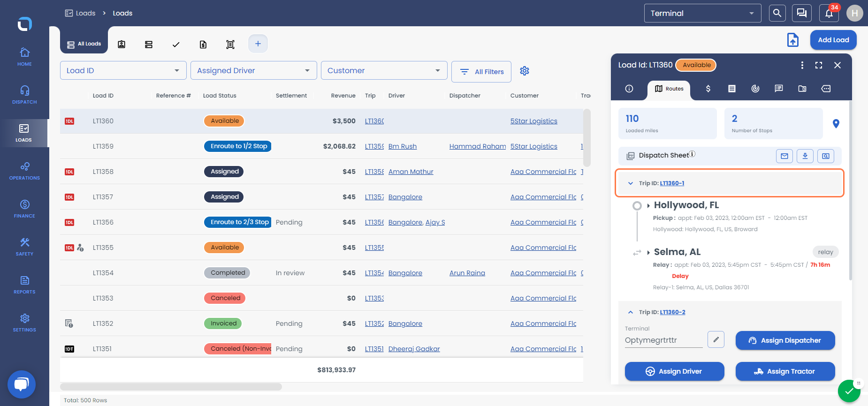Open the checkmark view tab
The image size is (868, 406).
tap(176, 45)
